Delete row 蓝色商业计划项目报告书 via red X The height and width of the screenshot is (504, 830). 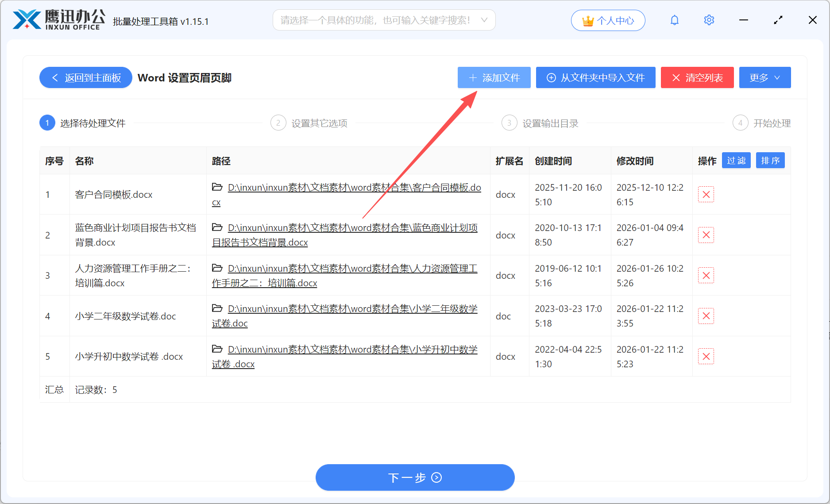pos(706,235)
